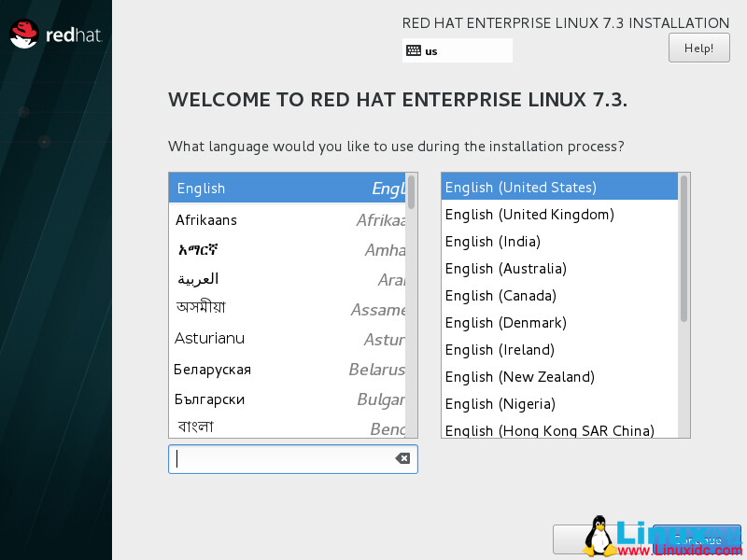
Task: Click the keyboard layout indicator showing "us"
Action: point(457,50)
